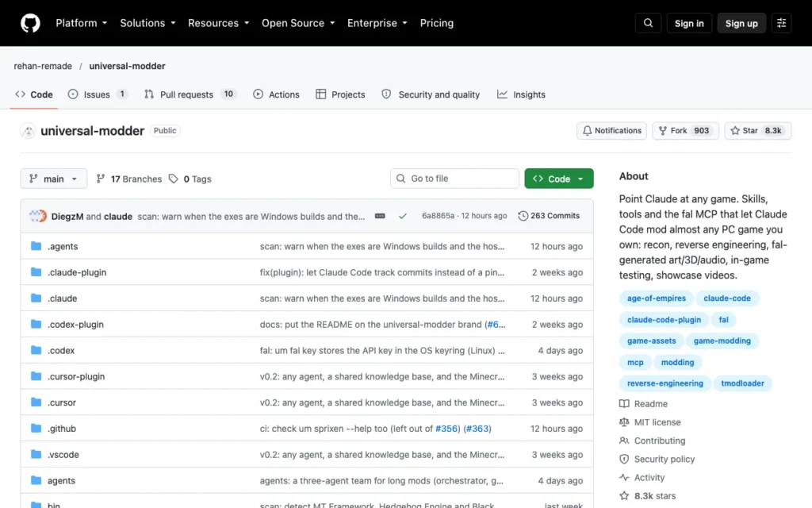This screenshot has width=812, height=508.
Task: Click the .claude-plugin folder icon
Action: [36, 272]
